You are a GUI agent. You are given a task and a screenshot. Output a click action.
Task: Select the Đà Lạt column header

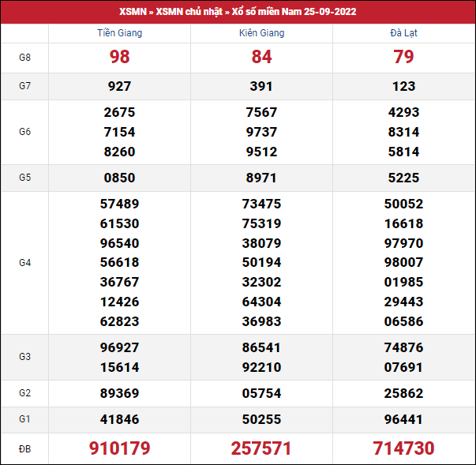(x=403, y=33)
